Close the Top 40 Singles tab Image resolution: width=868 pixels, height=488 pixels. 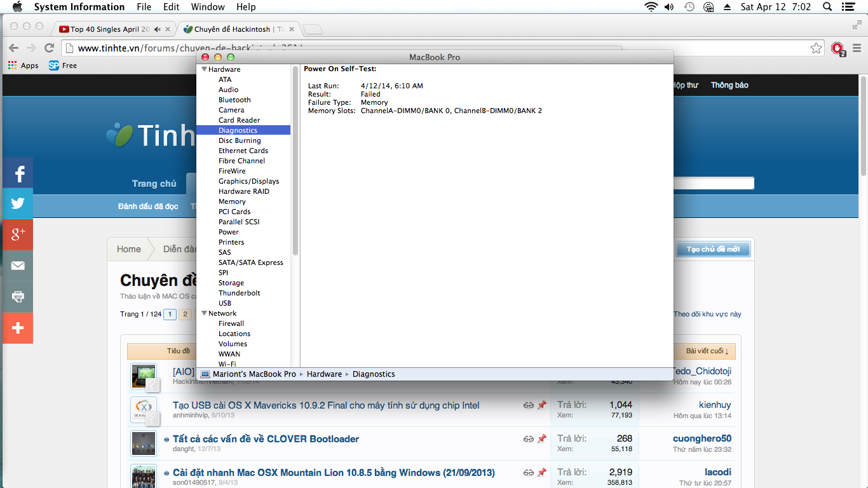(x=168, y=29)
